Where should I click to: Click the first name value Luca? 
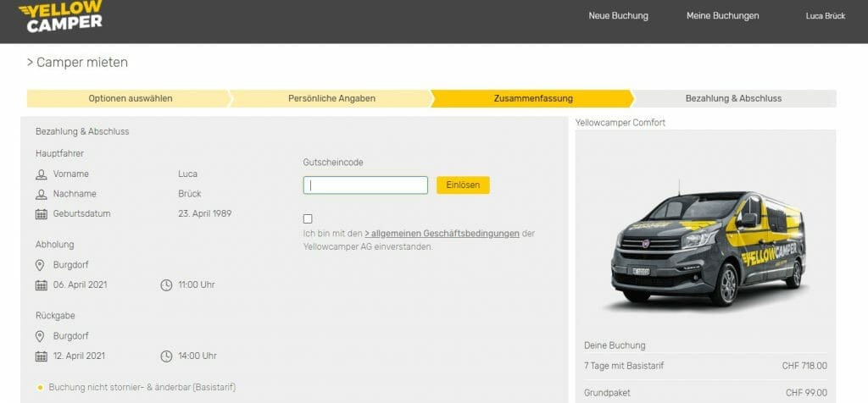coord(187,174)
